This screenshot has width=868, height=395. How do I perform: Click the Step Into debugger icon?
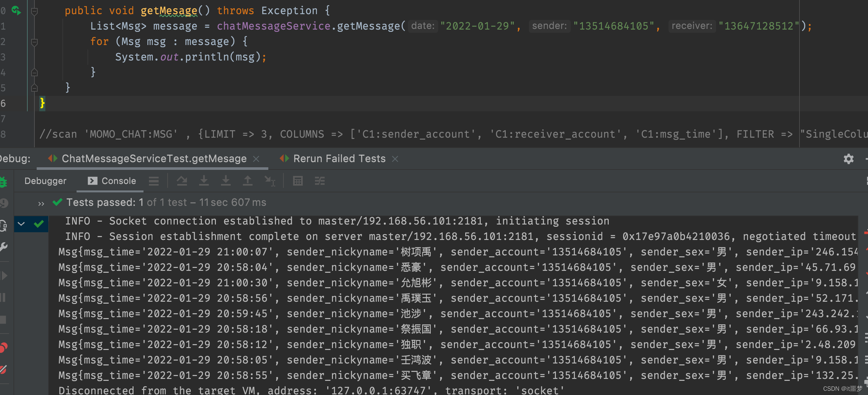click(204, 181)
